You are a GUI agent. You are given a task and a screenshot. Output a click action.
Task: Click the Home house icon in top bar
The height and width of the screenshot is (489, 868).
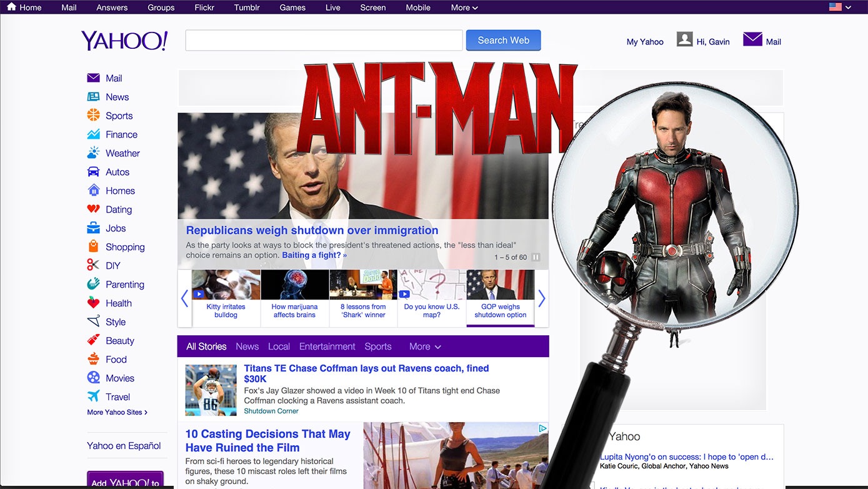[x=11, y=7]
